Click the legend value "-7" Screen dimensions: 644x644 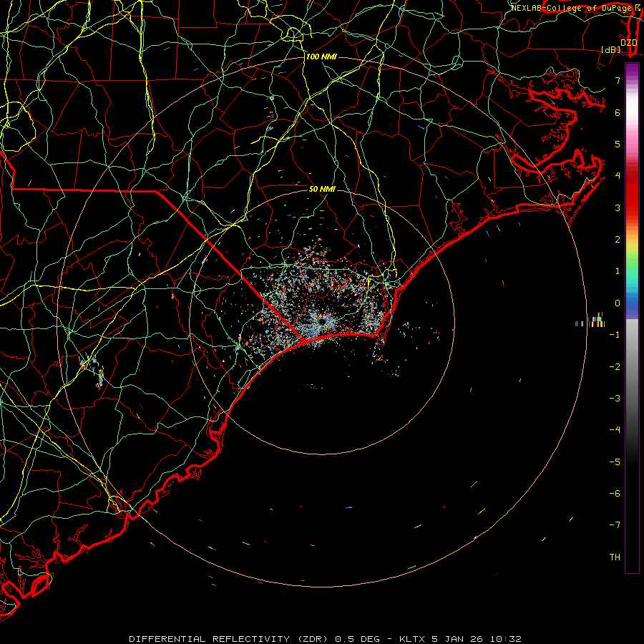(615, 525)
